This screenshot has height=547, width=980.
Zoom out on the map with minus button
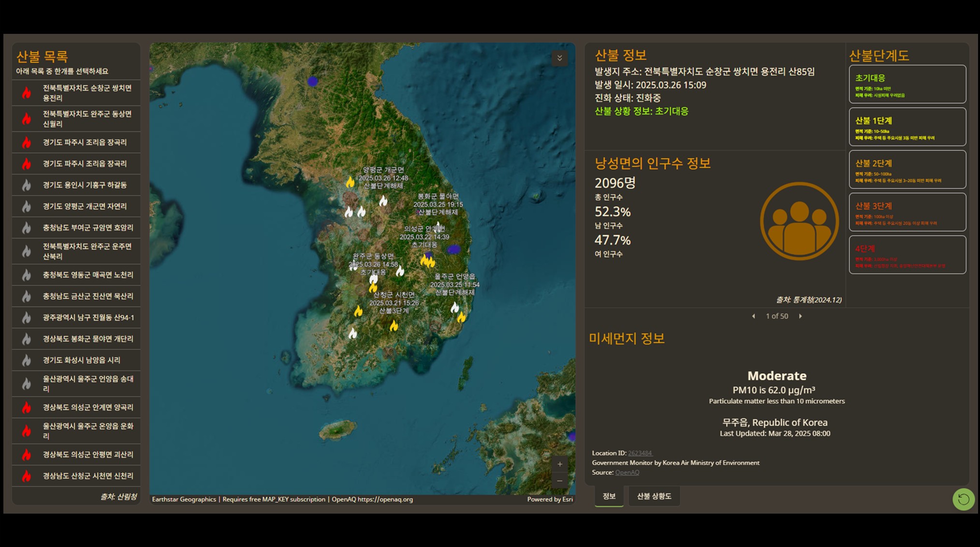pyautogui.click(x=559, y=480)
